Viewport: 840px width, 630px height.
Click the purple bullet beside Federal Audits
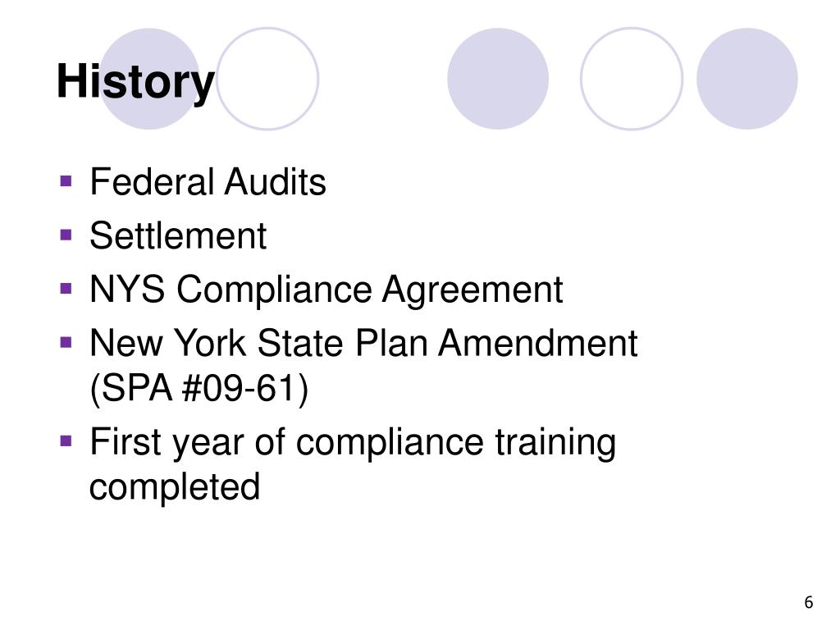66,181
